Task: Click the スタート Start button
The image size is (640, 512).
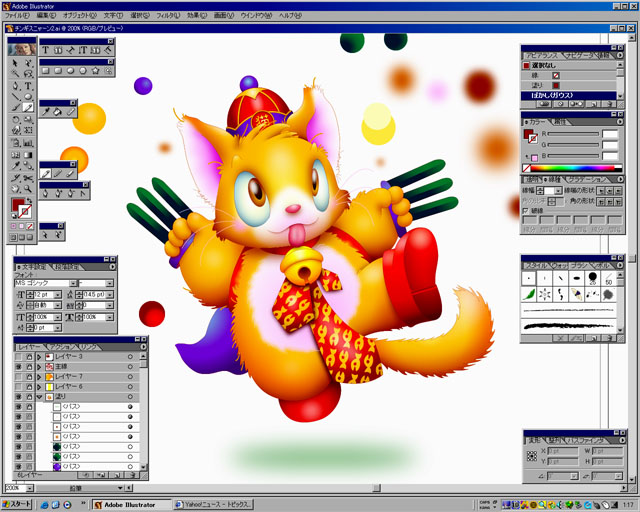Action: (x=16, y=505)
